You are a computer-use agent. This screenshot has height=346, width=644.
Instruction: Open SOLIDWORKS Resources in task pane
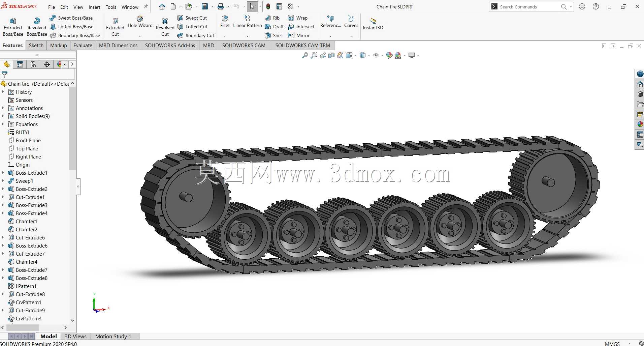[640, 84]
